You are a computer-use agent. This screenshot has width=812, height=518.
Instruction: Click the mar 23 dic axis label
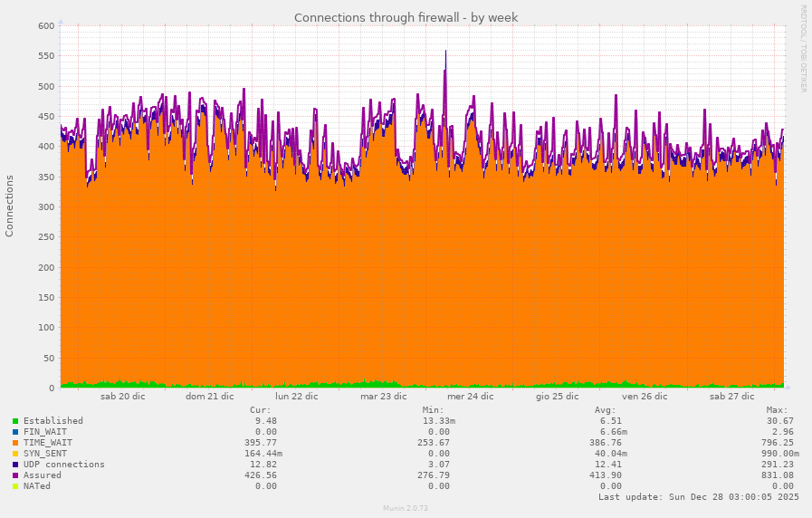point(384,397)
